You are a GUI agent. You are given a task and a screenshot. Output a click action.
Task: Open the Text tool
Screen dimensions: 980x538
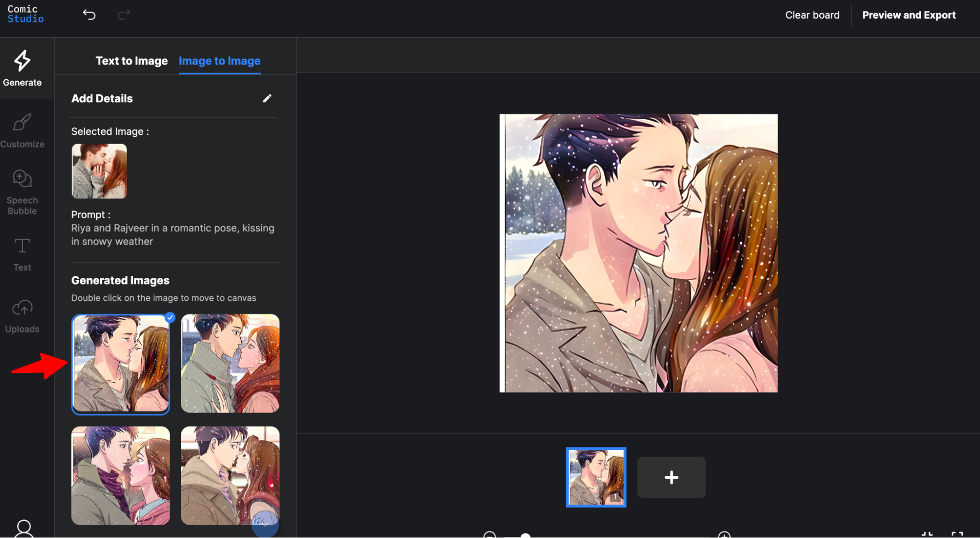click(22, 255)
